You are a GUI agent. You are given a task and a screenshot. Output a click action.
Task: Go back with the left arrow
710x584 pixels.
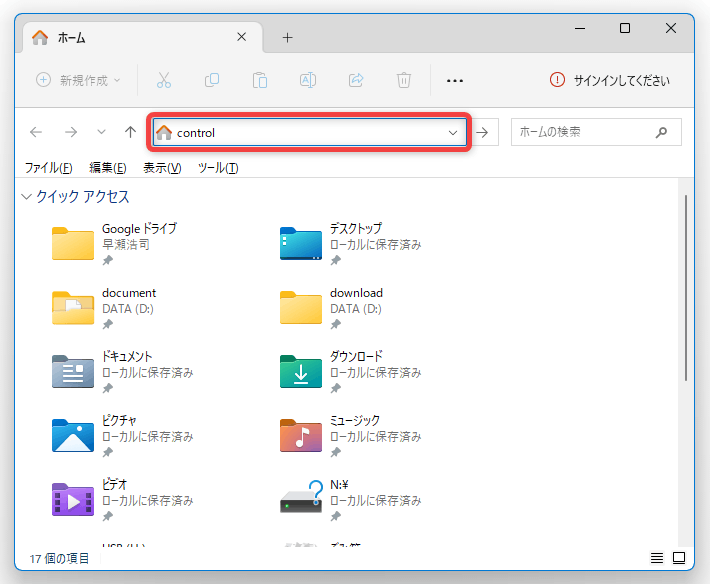click(36, 132)
